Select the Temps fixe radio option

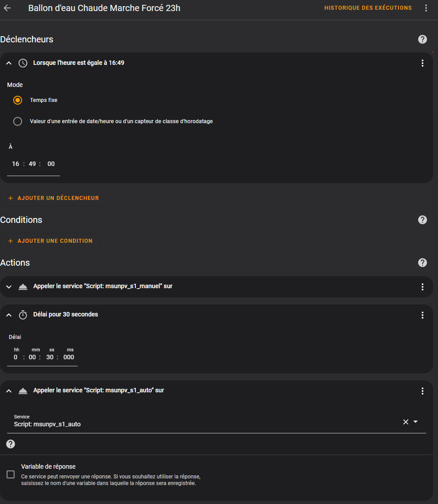tap(18, 100)
